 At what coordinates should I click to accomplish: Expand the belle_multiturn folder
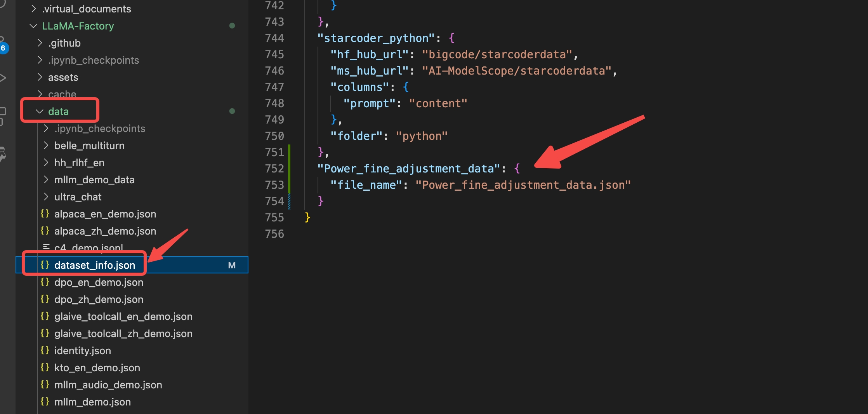click(x=46, y=146)
